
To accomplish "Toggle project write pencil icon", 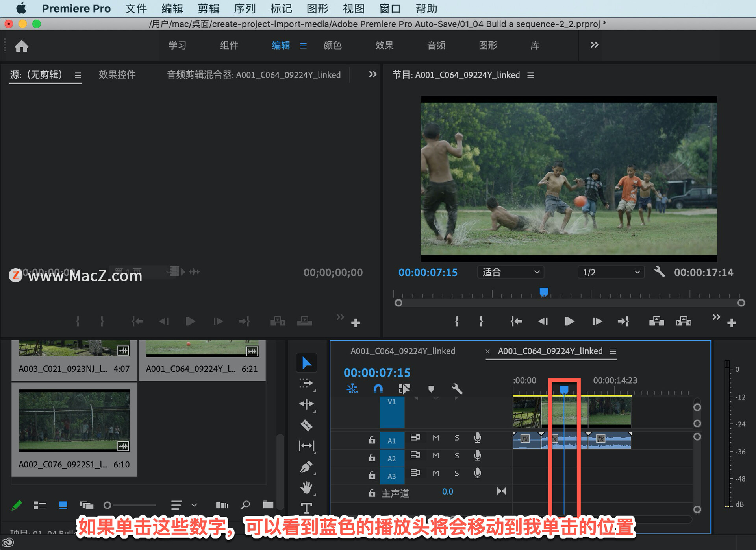I will click(x=17, y=505).
